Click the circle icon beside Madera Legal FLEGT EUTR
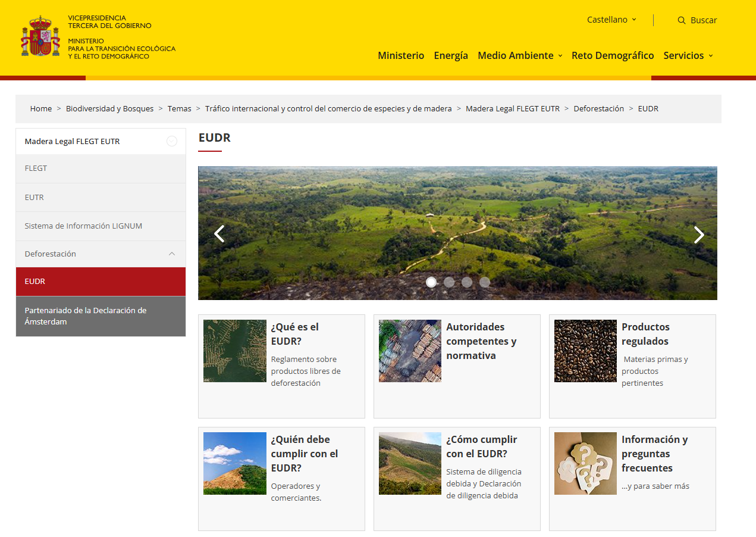 tap(172, 141)
